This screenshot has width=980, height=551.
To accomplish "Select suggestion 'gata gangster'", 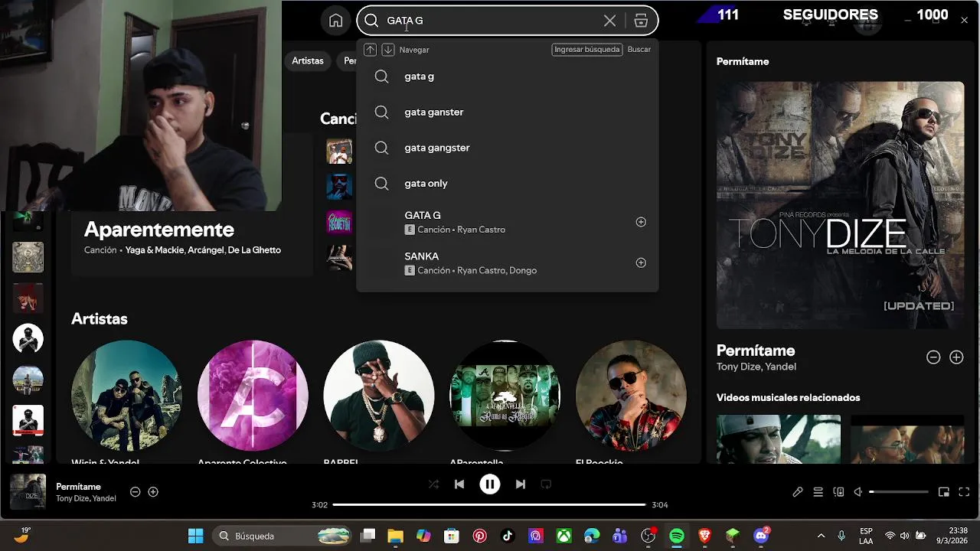I will 507,148.
